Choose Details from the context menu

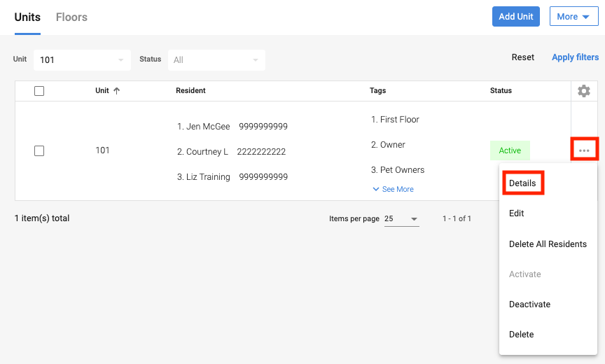[x=522, y=183]
